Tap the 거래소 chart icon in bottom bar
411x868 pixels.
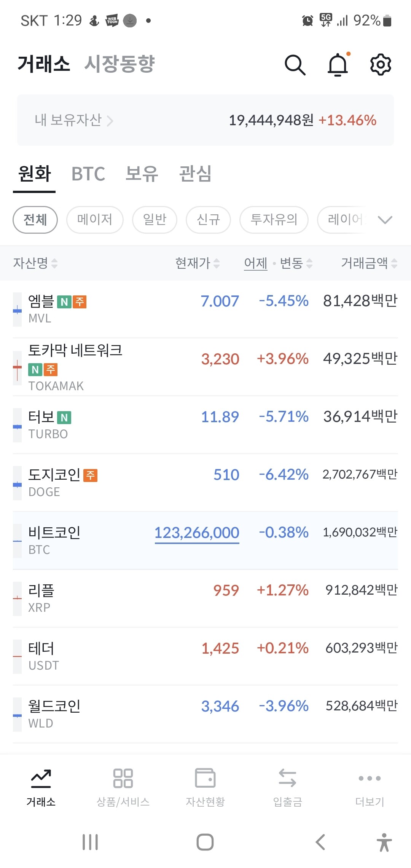pyautogui.click(x=41, y=779)
